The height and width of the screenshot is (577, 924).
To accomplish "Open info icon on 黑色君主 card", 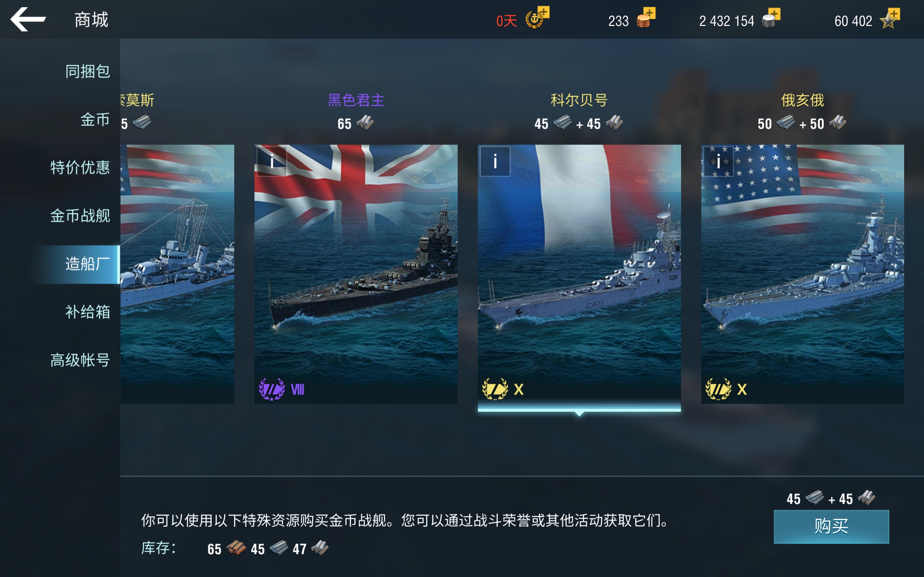I will (271, 162).
